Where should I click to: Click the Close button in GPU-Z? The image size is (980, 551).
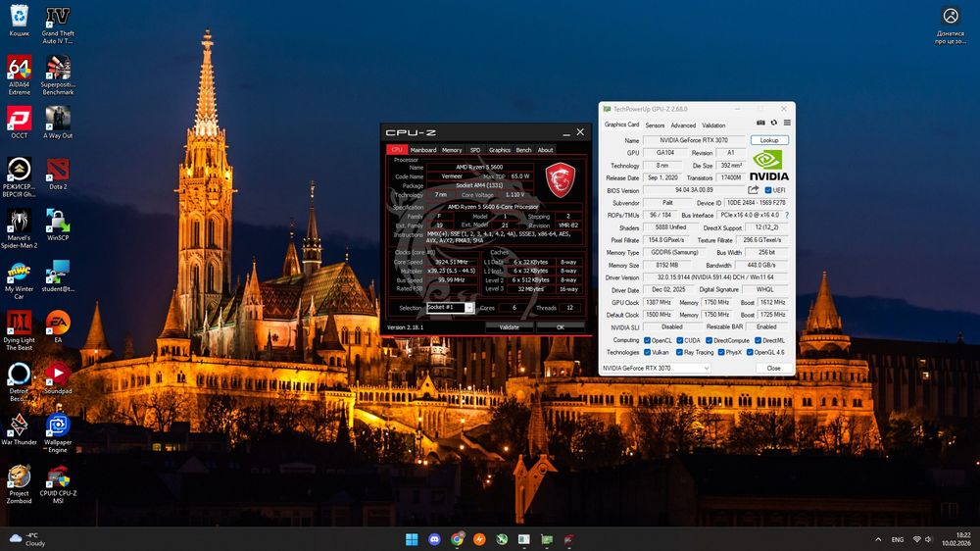tap(774, 368)
